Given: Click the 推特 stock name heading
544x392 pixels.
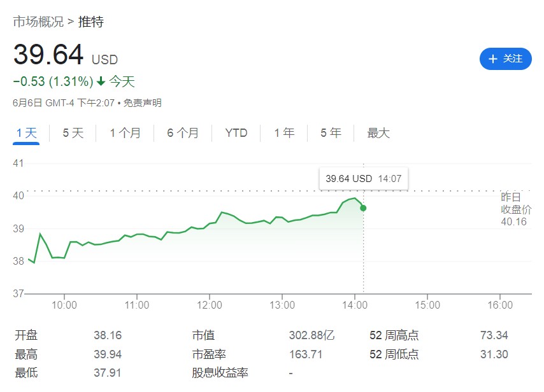Looking at the screenshot, I should pyautogui.click(x=90, y=22).
